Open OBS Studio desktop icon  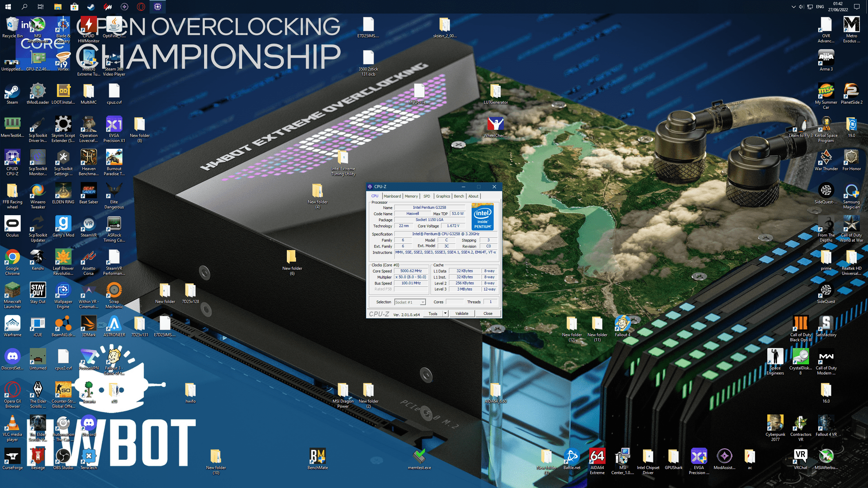[x=63, y=459]
